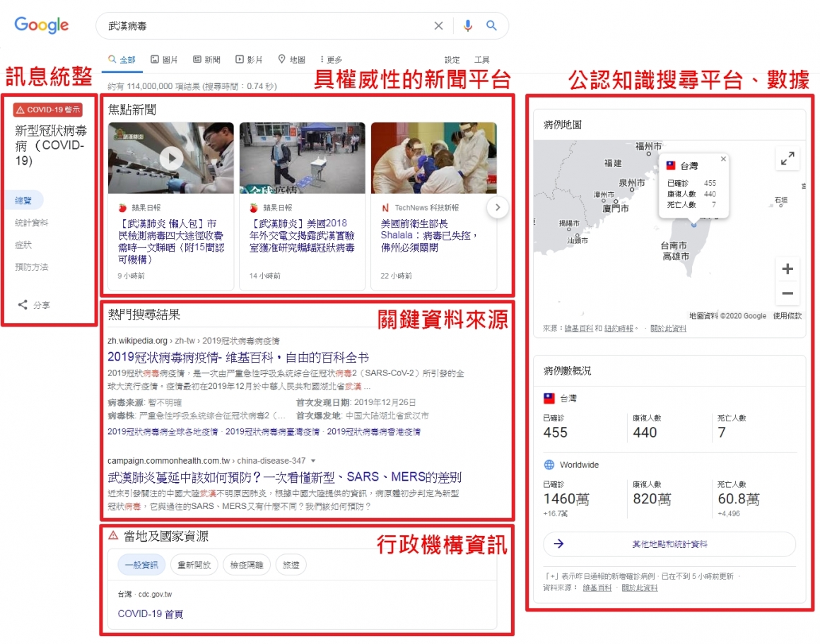Close the 台灣 map info popup
Screen dimensions: 820x644
(x=723, y=159)
